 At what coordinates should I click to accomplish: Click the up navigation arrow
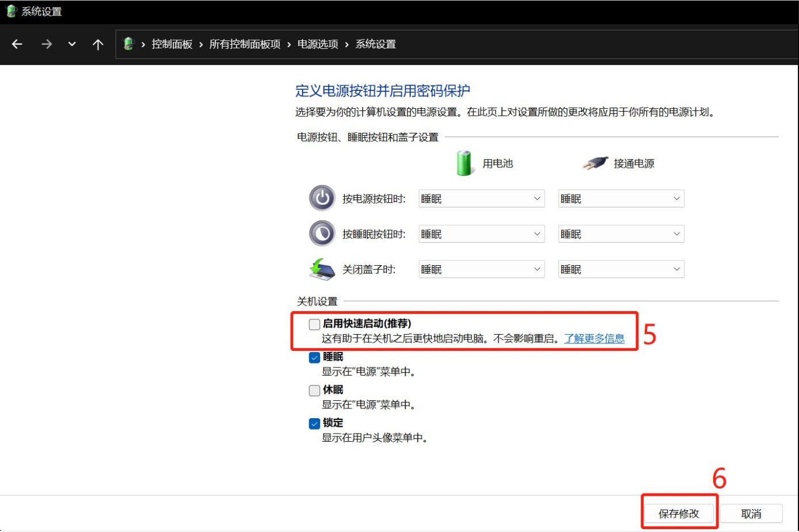[x=98, y=44]
